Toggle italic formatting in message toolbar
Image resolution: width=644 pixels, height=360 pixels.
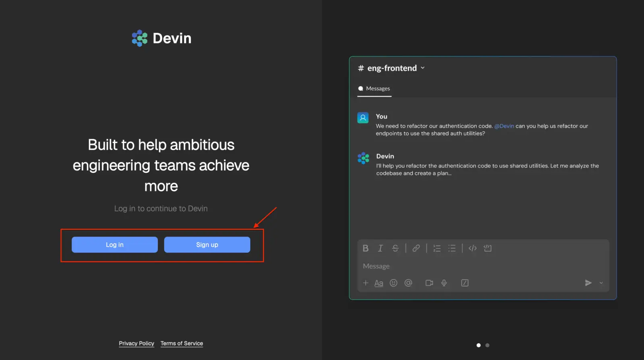[x=380, y=248]
